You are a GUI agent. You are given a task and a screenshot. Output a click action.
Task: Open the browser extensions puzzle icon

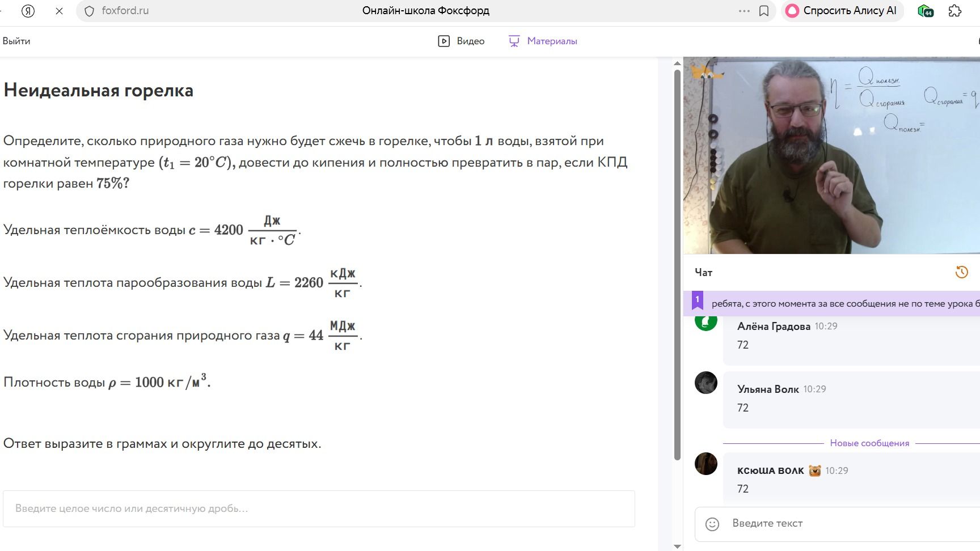[955, 11]
